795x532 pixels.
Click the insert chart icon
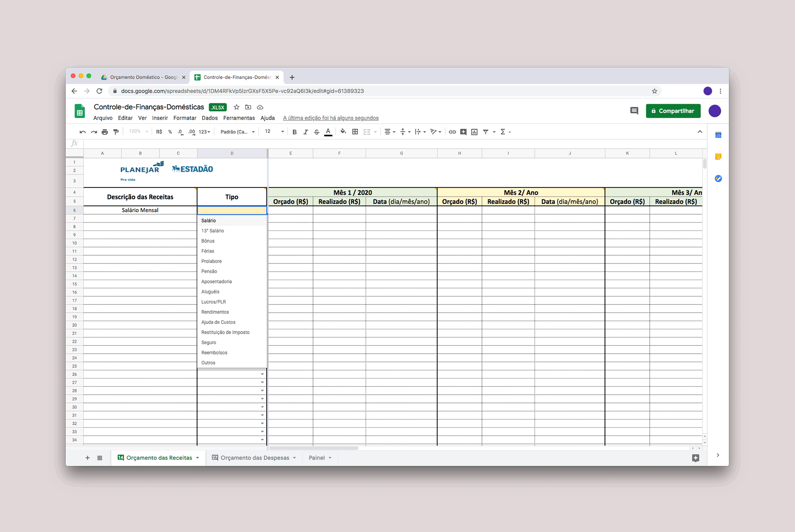tap(475, 132)
